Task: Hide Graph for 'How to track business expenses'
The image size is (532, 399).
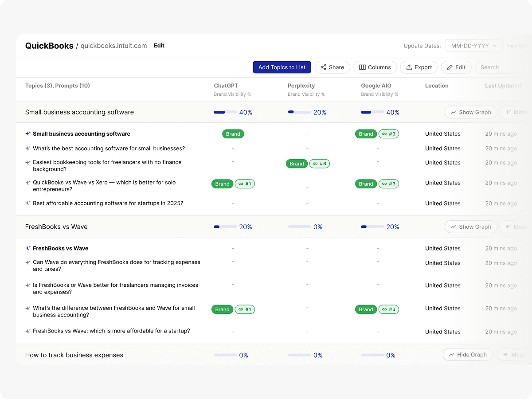Action: pos(467,355)
